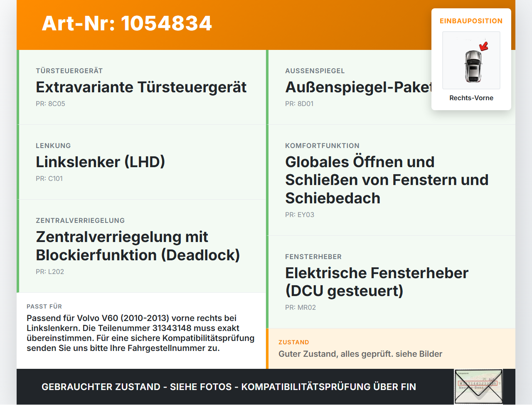Click the GEBRAUCHTER ZUSTAND footer banner text
The height and width of the screenshot is (405, 532).
click(x=229, y=387)
